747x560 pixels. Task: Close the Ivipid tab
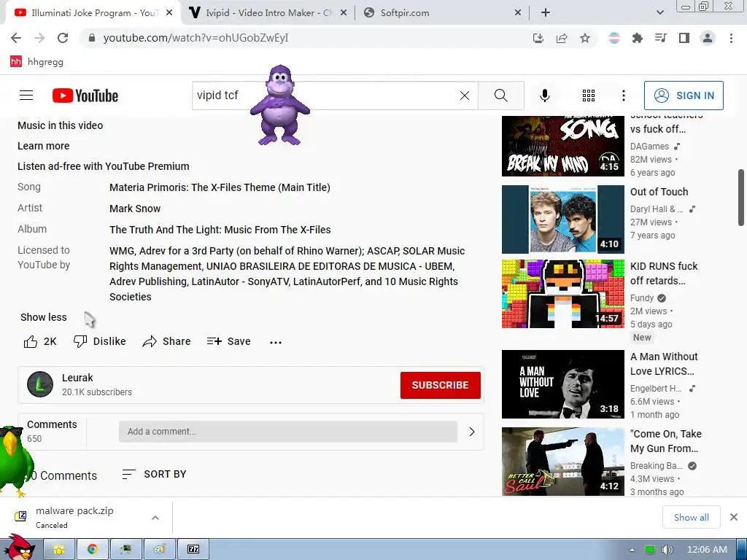tap(343, 13)
